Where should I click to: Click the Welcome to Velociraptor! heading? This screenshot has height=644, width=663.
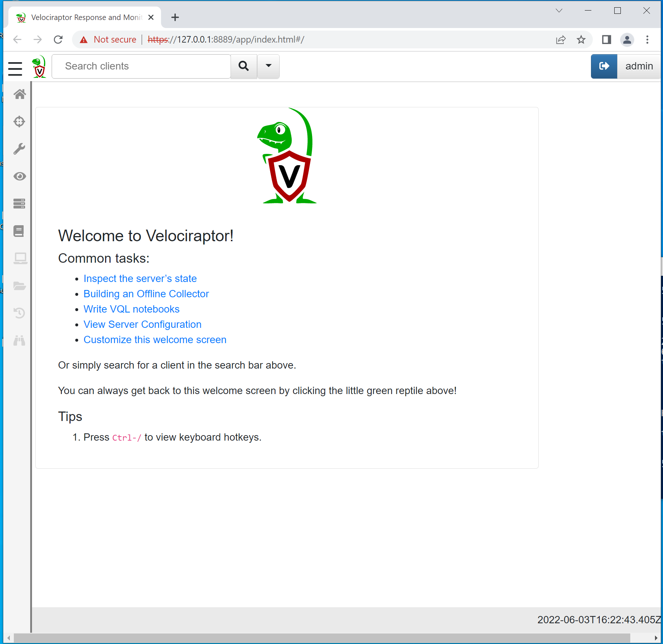click(x=146, y=236)
